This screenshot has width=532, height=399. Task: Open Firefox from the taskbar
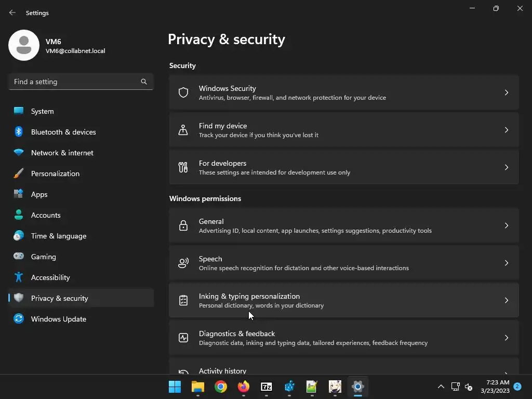(244, 387)
